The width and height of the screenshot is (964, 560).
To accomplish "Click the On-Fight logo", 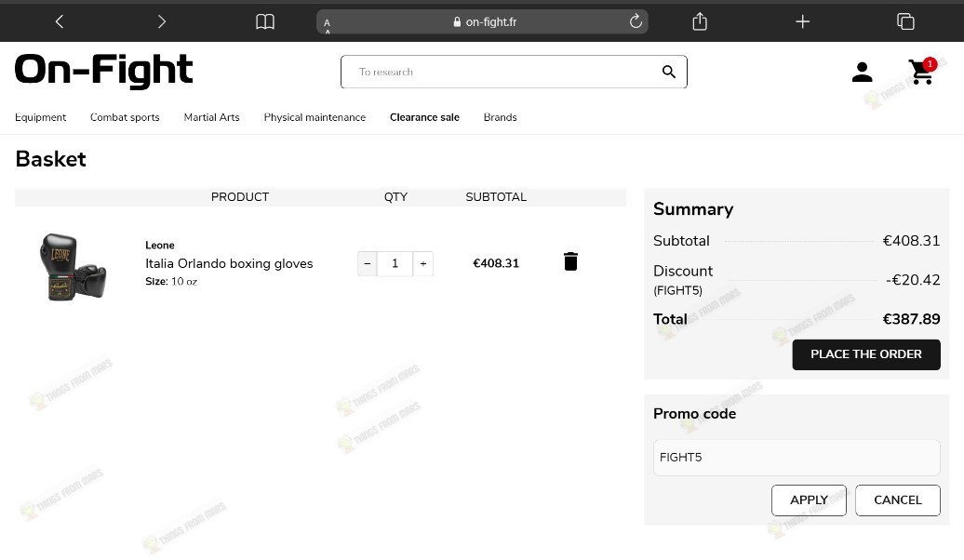I will (x=104, y=70).
